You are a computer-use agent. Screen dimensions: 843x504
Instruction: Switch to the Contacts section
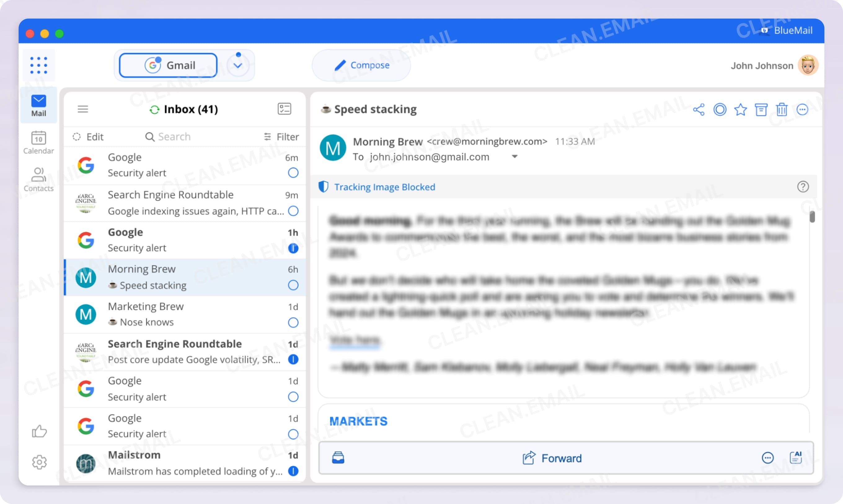pos(38,179)
